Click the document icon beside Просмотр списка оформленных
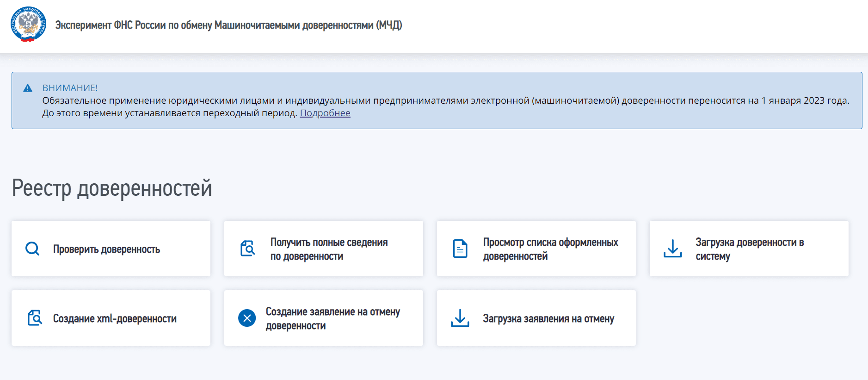 tap(460, 249)
